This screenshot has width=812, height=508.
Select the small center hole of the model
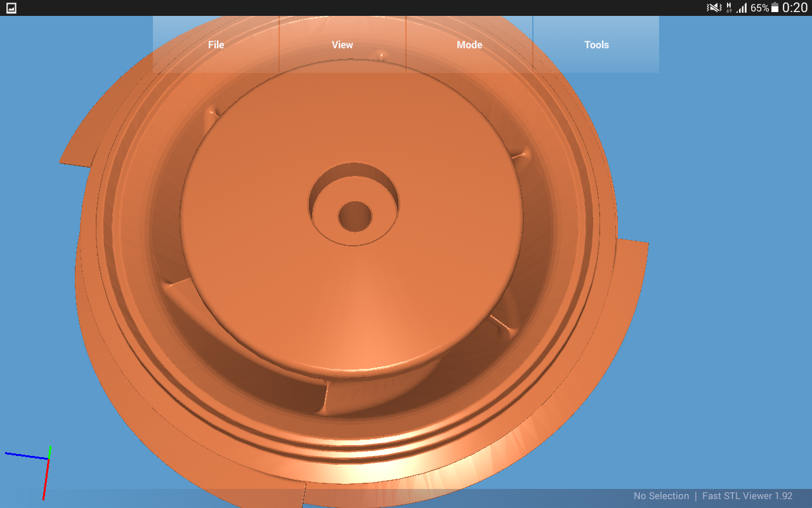pos(355,217)
